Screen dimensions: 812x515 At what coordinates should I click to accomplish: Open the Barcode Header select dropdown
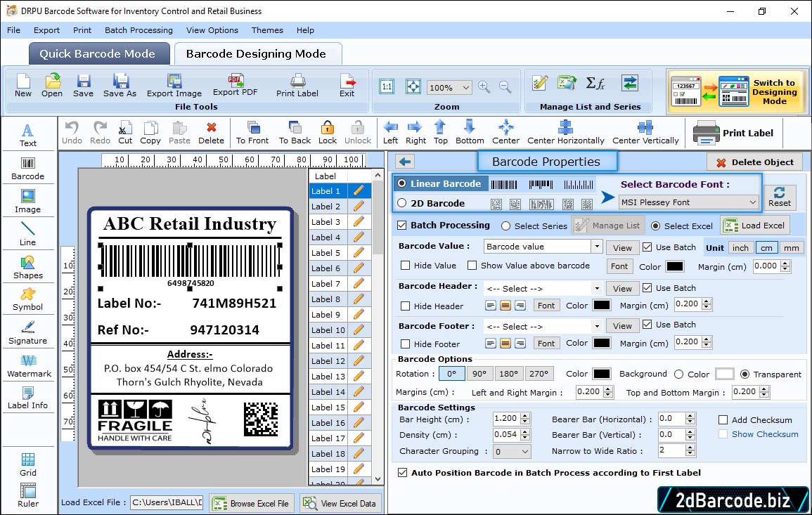click(x=597, y=288)
